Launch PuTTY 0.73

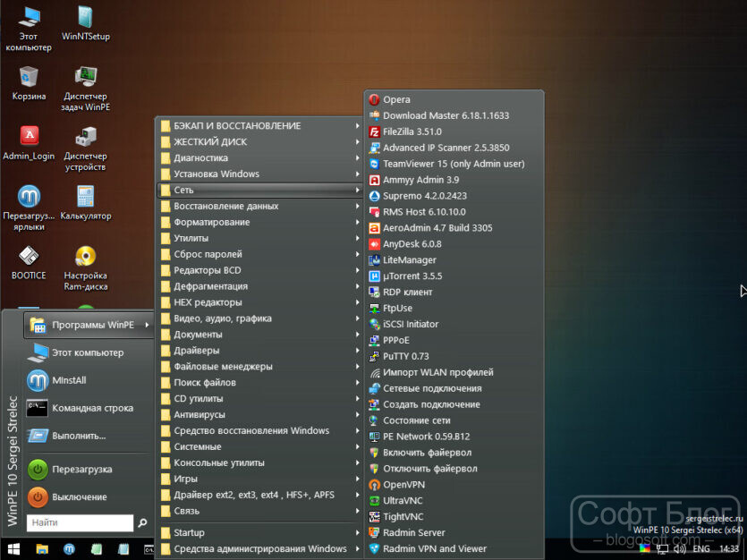[x=454, y=356]
